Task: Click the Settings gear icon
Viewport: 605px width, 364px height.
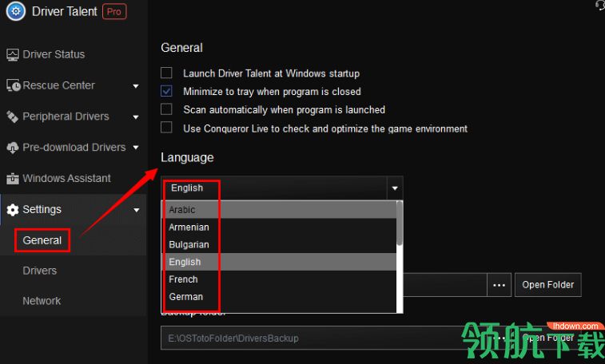Action: pyautogui.click(x=12, y=210)
